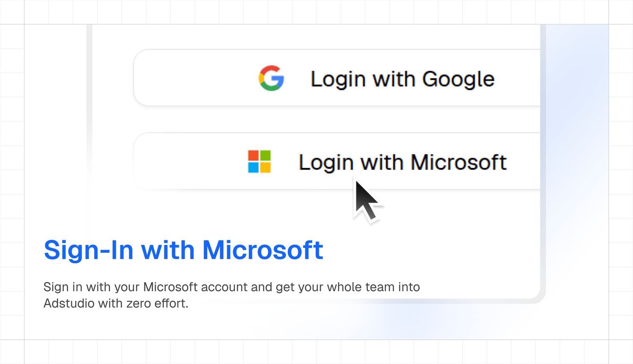Select the red square of Microsoft logo

coord(253,155)
